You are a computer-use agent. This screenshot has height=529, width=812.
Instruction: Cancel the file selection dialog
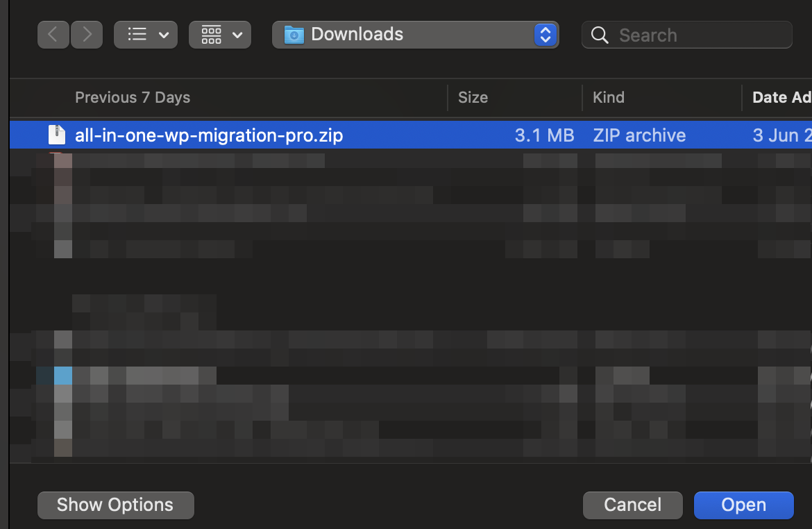tap(632, 505)
